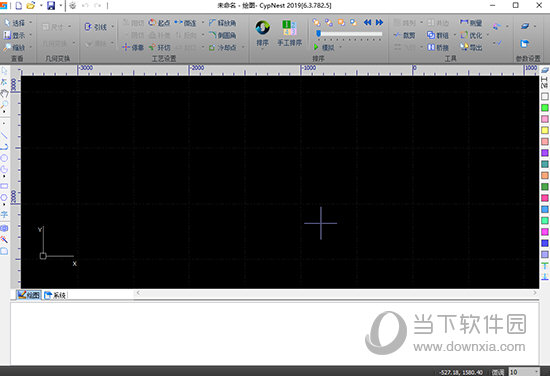Select the yellow layer color swatch
This screenshot has width=550, height=376.
click(544, 130)
